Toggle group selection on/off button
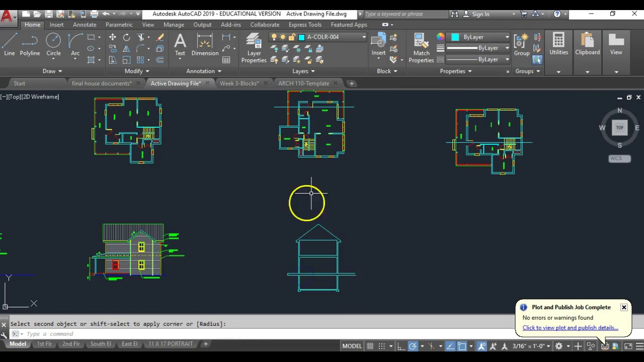Screen dimensions: 644x362 click(537, 60)
